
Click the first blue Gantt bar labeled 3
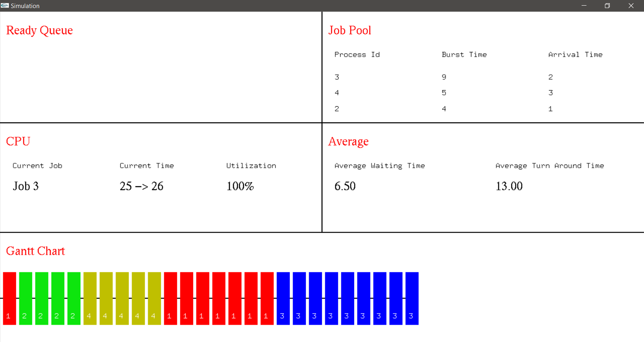pyautogui.click(x=283, y=299)
